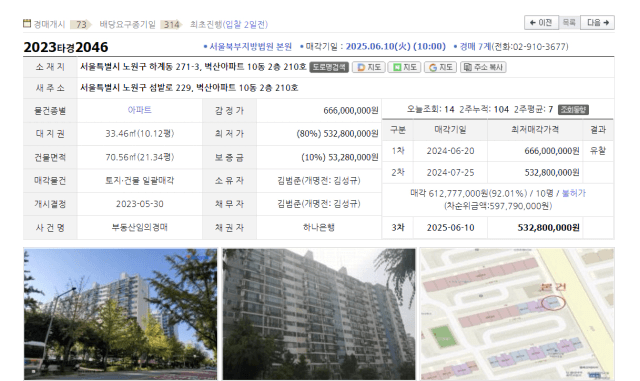This screenshot has width=640, height=381.
Task: Select appraisal value 666,000,000원 in 감정가 row
Action: (351, 111)
